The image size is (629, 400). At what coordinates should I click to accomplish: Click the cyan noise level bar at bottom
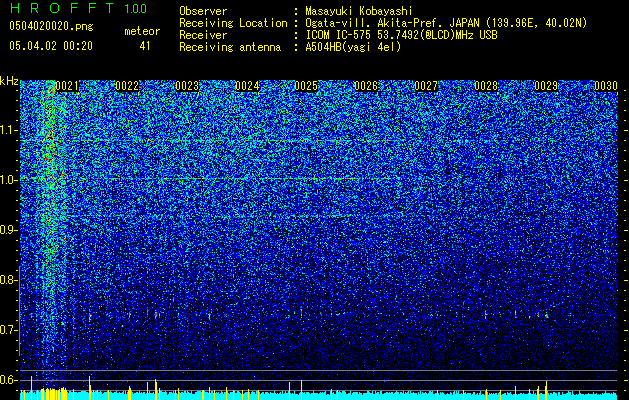click(319, 396)
